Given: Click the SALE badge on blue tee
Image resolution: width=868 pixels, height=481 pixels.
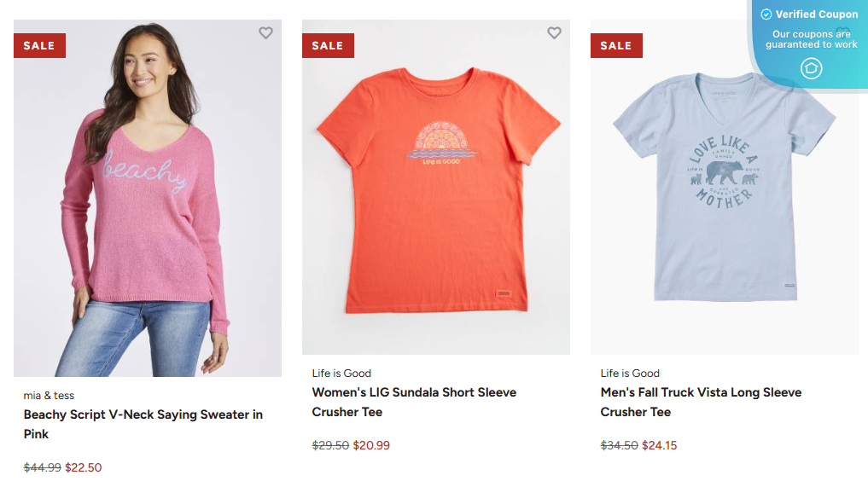Looking at the screenshot, I should point(616,46).
